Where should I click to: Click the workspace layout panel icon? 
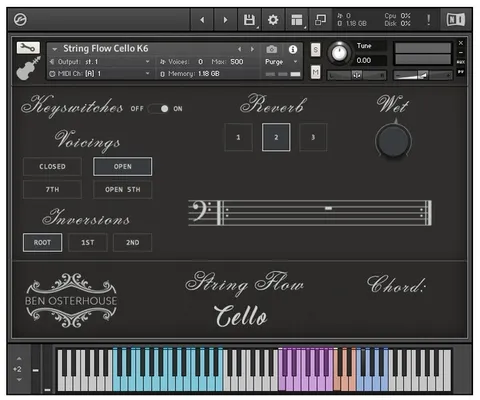pos(297,20)
